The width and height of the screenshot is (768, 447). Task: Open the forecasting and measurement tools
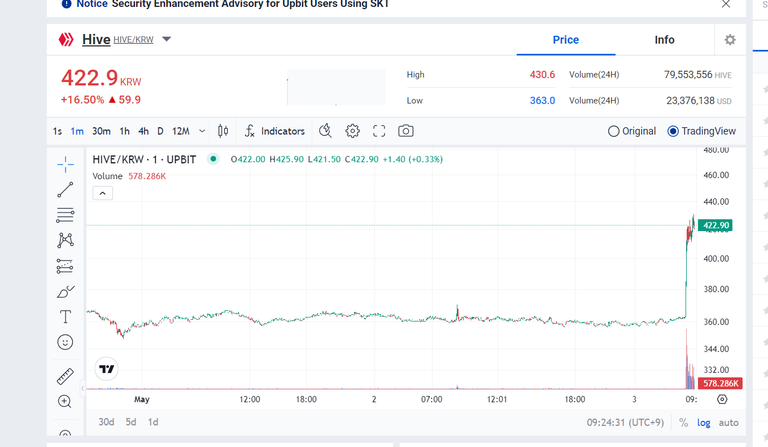click(65, 266)
